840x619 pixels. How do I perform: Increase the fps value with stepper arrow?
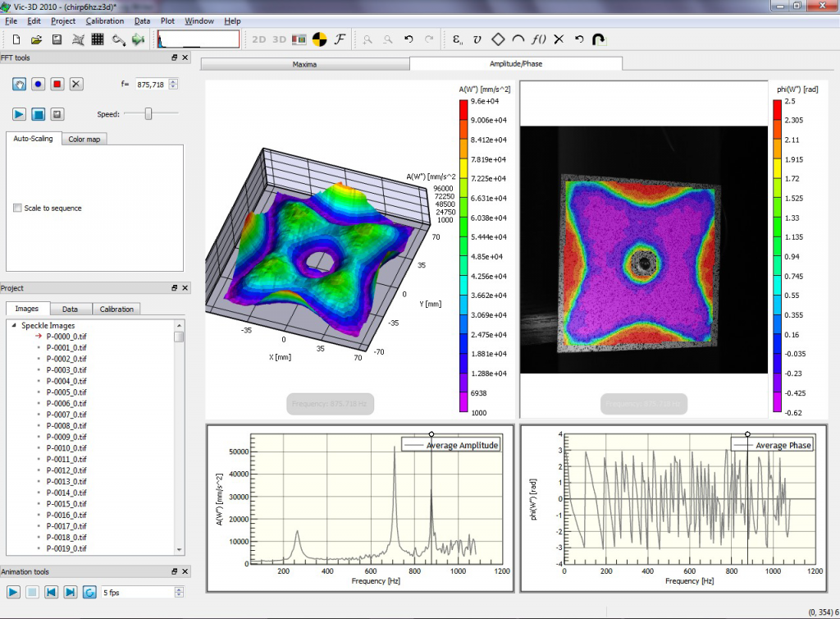179,589
